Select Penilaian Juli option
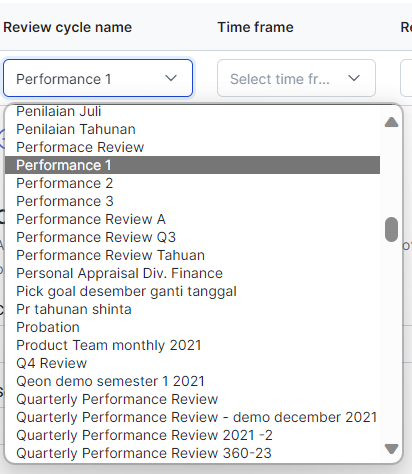412x474 pixels. [x=192, y=111]
